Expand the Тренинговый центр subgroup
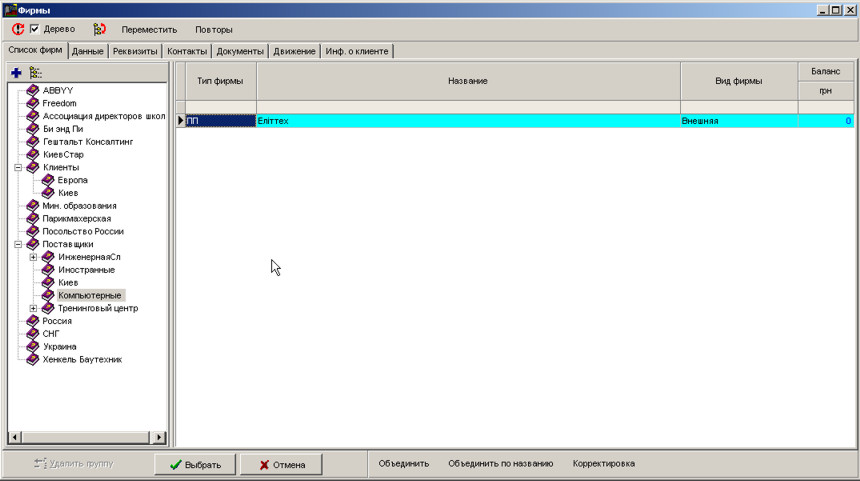The image size is (860, 481). [x=34, y=308]
